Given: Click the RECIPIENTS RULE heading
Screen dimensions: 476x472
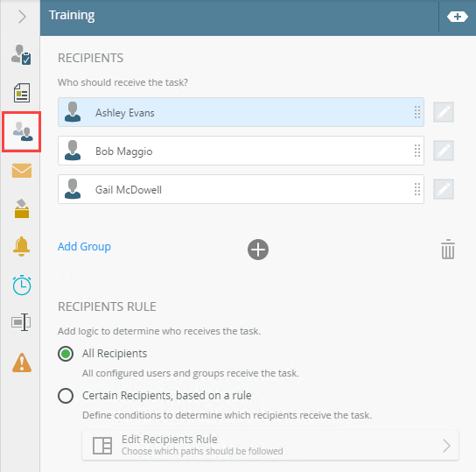Looking at the screenshot, I should click(107, 306).
